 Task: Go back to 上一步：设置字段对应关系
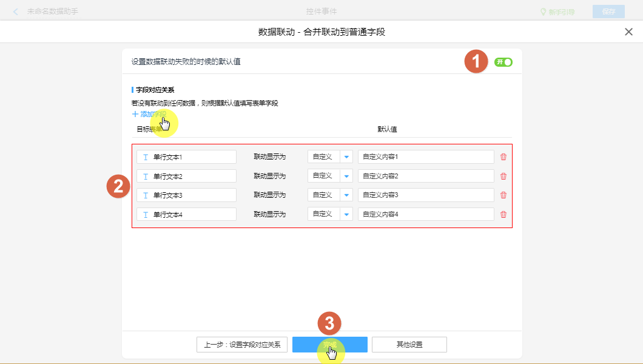[x=242, y=345]
